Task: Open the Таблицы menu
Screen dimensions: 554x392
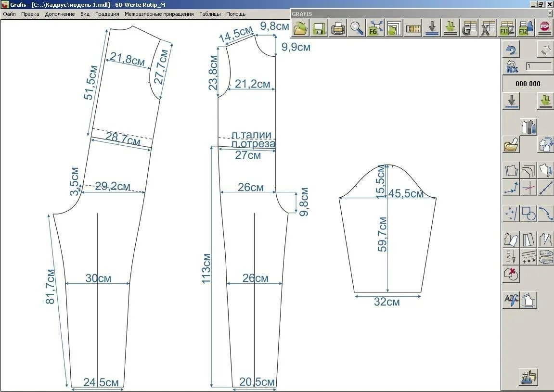Action: click(x=210, y=14)
